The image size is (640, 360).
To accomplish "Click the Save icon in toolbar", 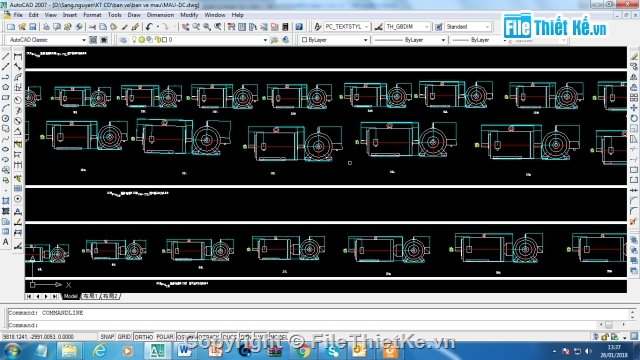I will (x=33, y=27).
